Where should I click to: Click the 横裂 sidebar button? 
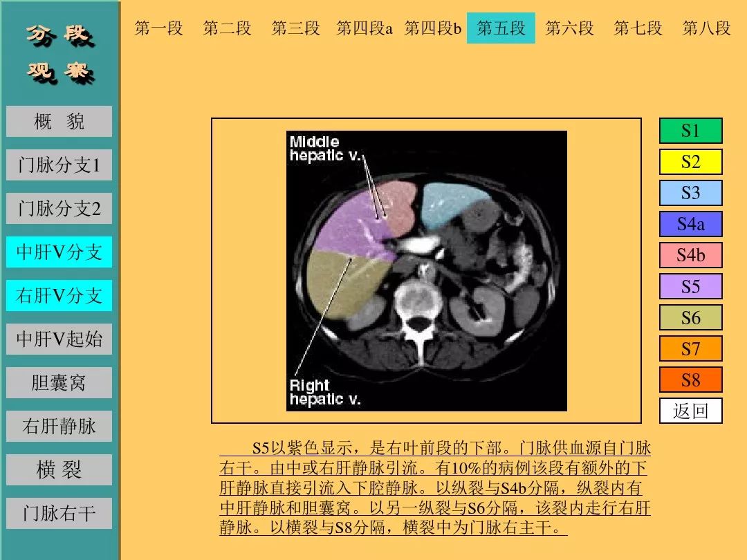click(x=59, y=469)
